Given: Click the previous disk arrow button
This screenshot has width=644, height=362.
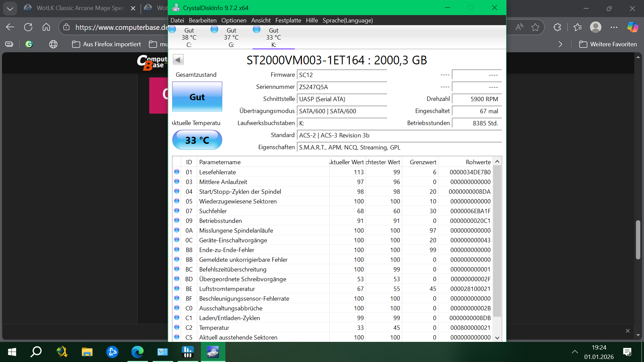Looking at the screenshot, I should pos(178,60).
